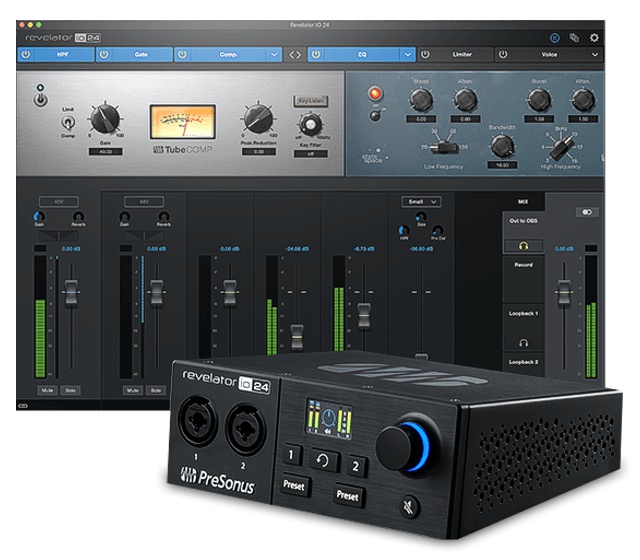Toggle the Limiter power button
Screen dimensions: 640x560
click(425, 54)
